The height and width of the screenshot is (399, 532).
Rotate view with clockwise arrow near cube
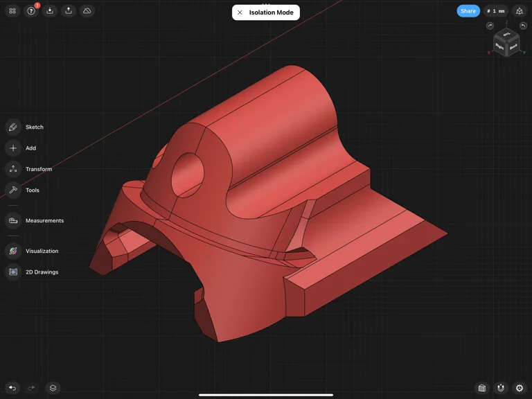490,26
